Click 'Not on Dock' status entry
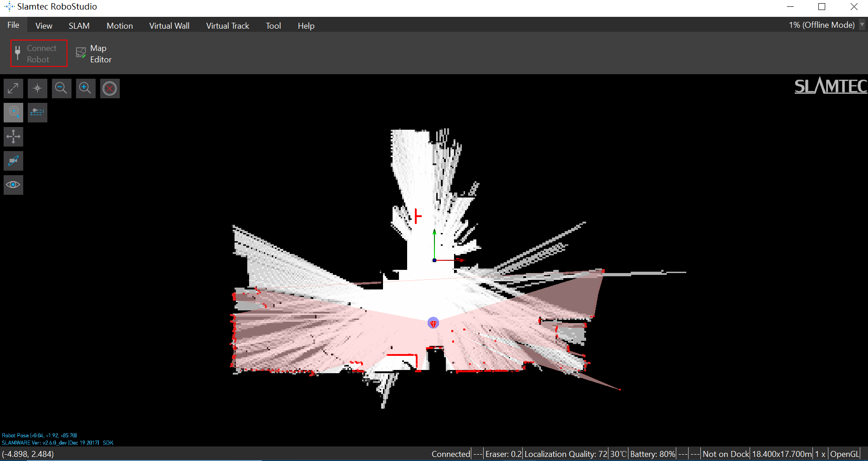This screenshot has width=868, height=461. pyautogui.click(x=725, y=454)
